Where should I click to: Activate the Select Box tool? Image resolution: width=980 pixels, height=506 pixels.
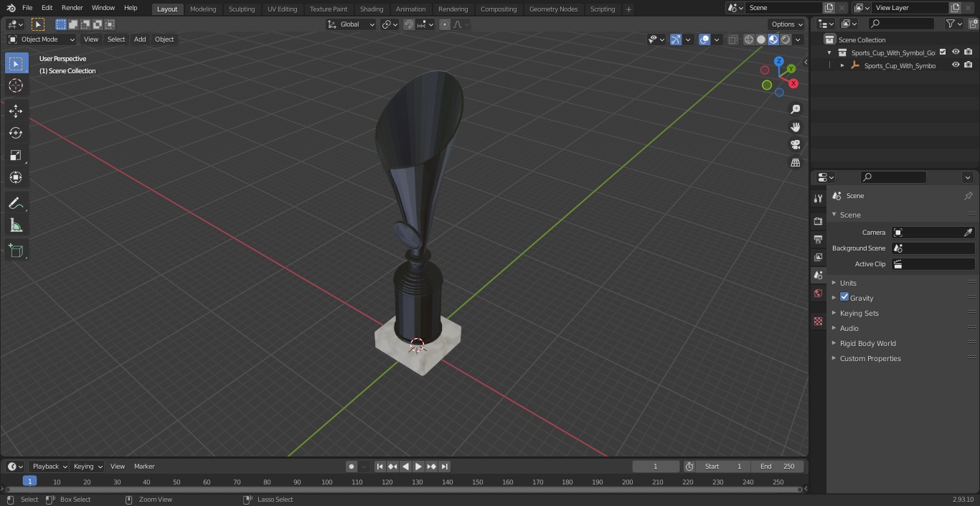point(16,63)
